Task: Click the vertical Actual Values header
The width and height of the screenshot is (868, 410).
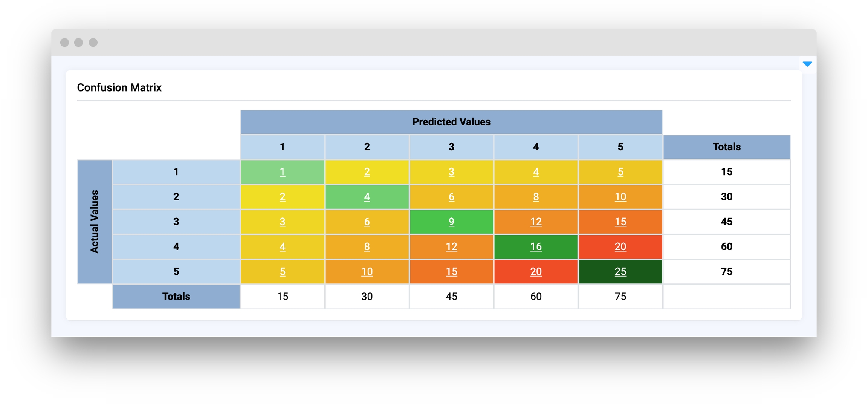Action: pos(95,222)
